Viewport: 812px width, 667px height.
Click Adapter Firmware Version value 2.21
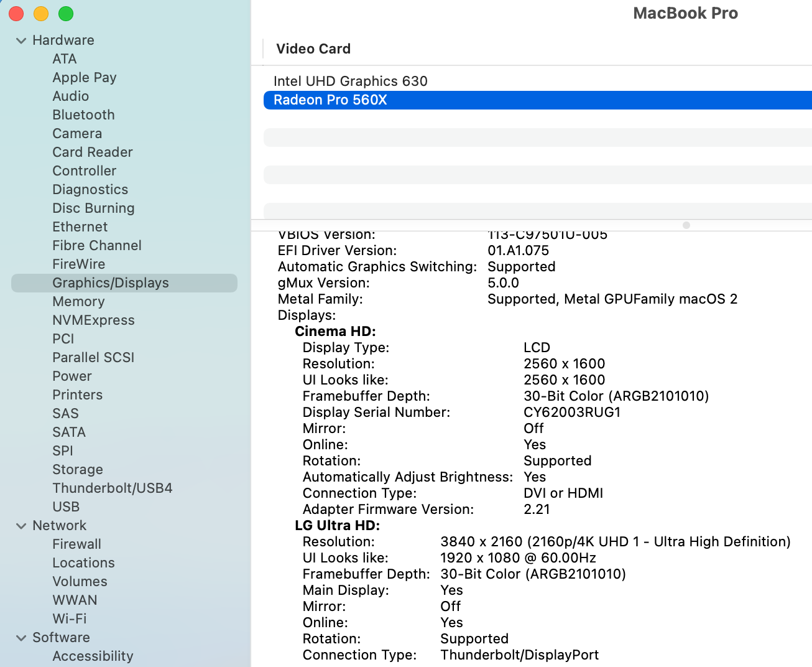point(537,510)
